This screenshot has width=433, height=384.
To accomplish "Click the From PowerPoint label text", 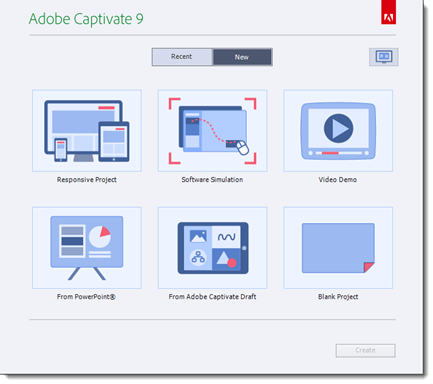I will point(86,297).
